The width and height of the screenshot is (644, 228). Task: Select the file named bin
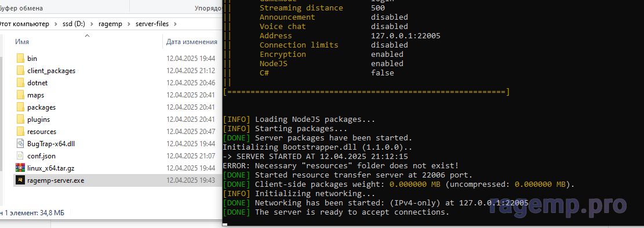[x=32, y=59]
